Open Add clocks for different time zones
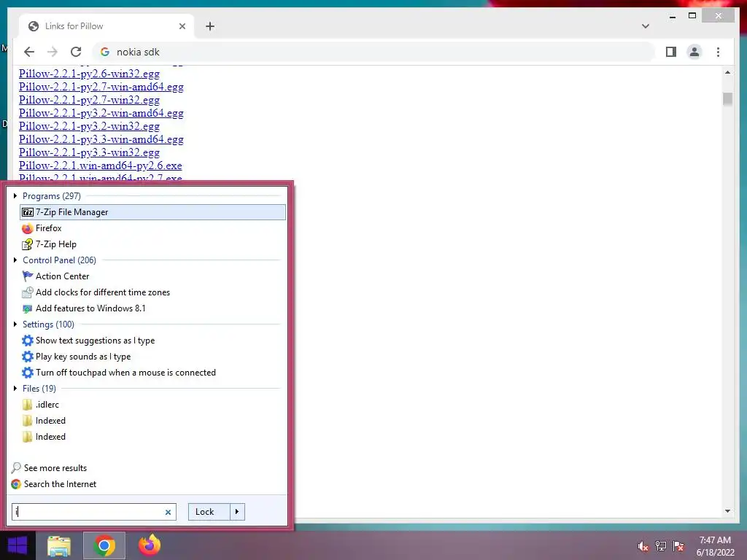The width and height of the screenshot is (747, 560). click(x=153, y=292)
